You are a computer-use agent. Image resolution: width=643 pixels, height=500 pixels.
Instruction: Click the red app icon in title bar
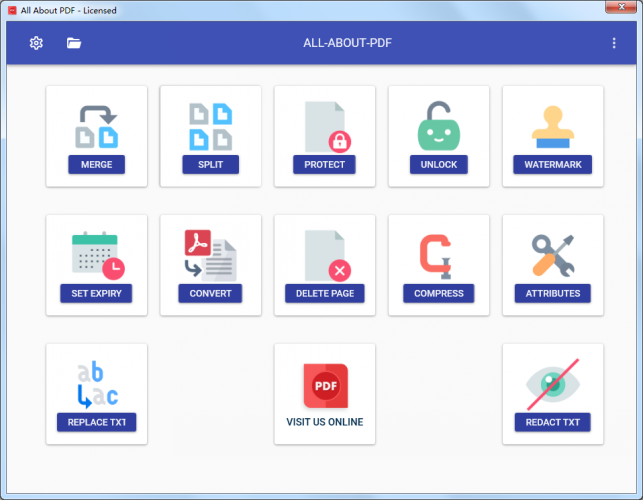tap(12, 10)
